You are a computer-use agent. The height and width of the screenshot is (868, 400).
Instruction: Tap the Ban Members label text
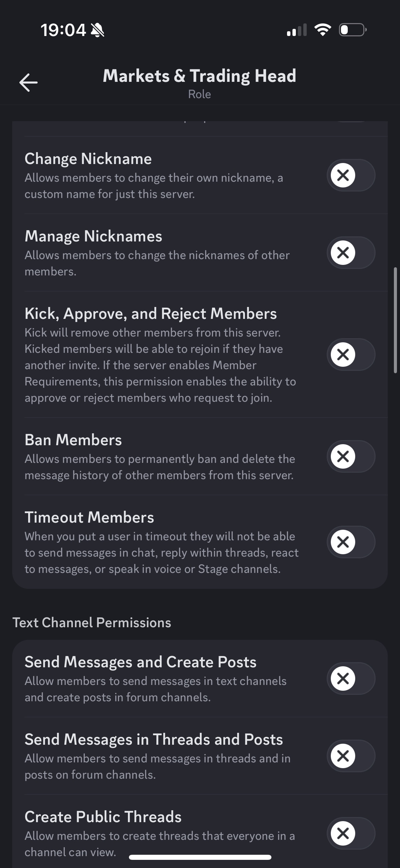tap(73, 440)
